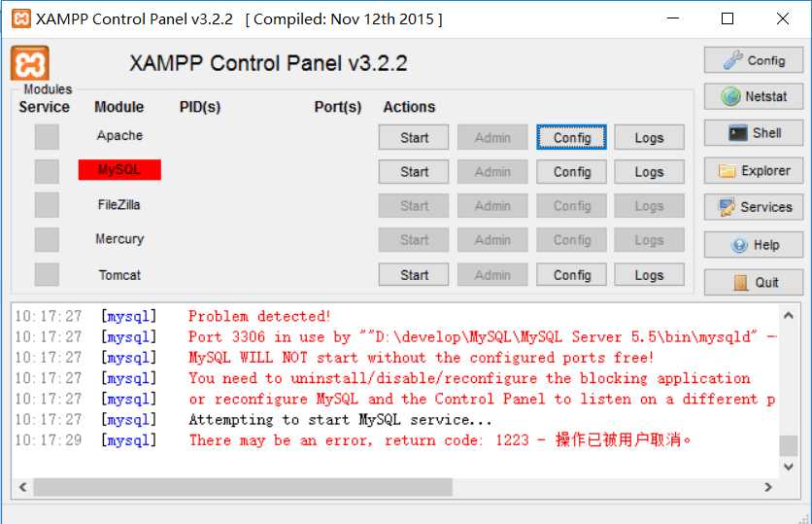Select the 'Problem detected!' log line
This screenshot has height=524, width=812.
click(x=259, y=316)
